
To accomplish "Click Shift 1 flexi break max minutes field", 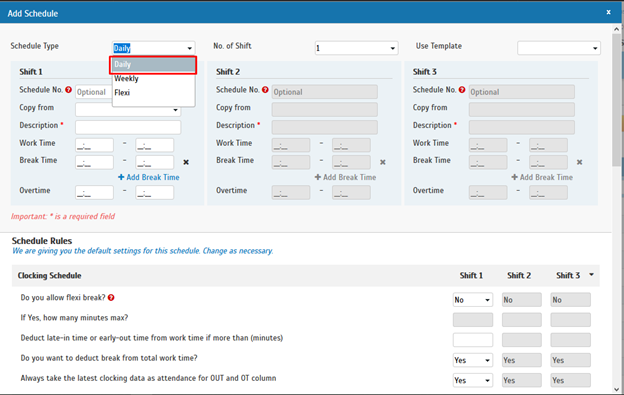I will tap(473, 320).
